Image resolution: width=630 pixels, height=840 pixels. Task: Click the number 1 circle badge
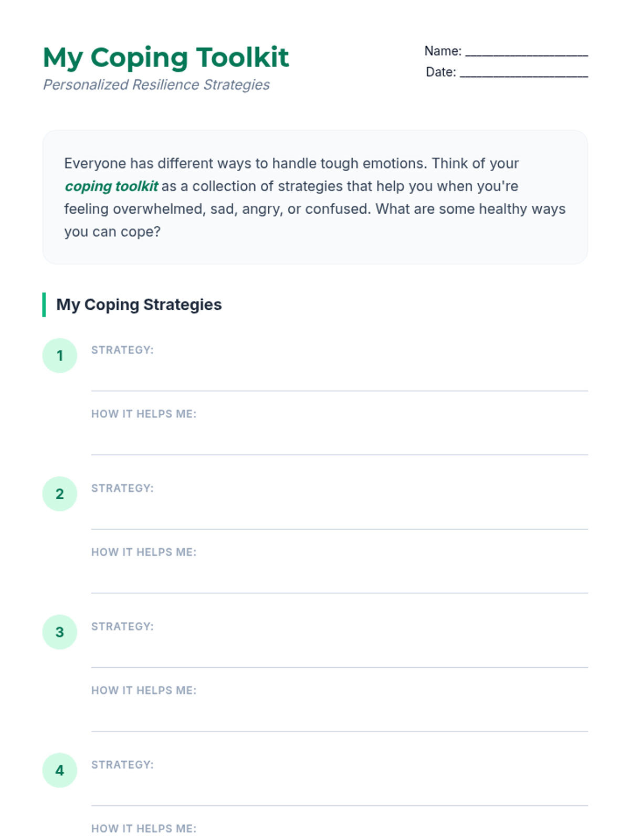[x=60, y=355]
